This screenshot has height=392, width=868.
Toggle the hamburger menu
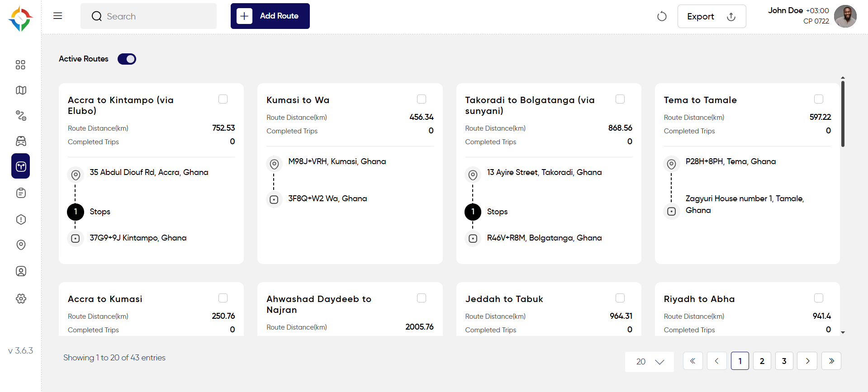click(57, 16)
